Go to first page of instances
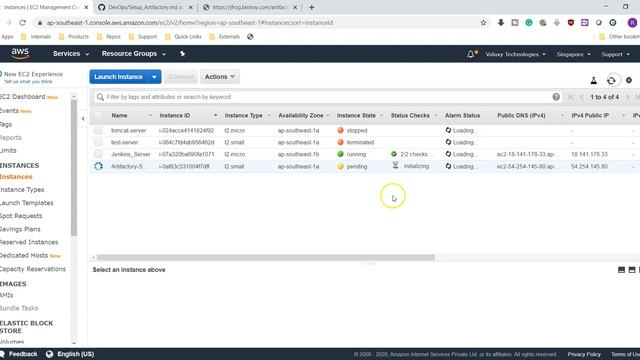Screen dimensions: 640x360 [571, 97]
